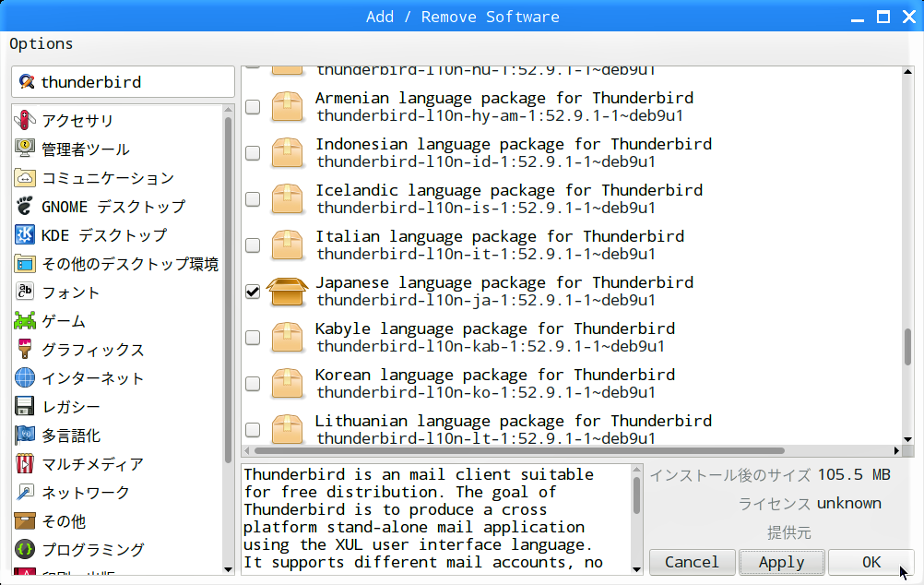Click the description pane scroll-up arrow
Screen dimensions: 924x585
coord(636,470)
